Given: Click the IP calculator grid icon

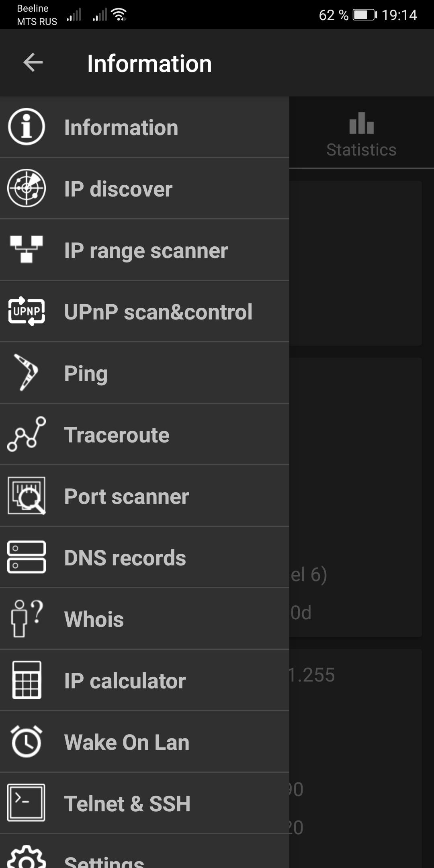Looking at the screenshot, I should [27, 680].
